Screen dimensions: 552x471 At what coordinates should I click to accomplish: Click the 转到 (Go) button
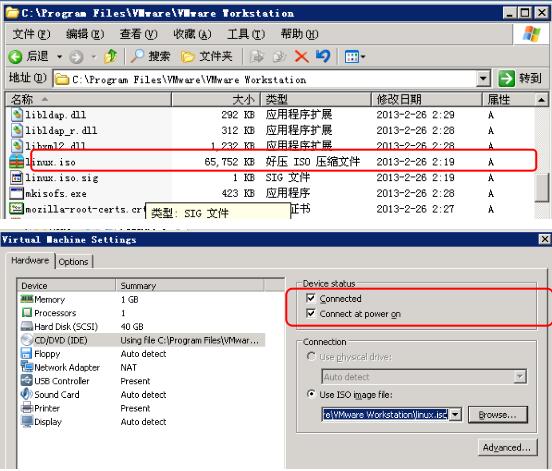[x=520, y=78]
